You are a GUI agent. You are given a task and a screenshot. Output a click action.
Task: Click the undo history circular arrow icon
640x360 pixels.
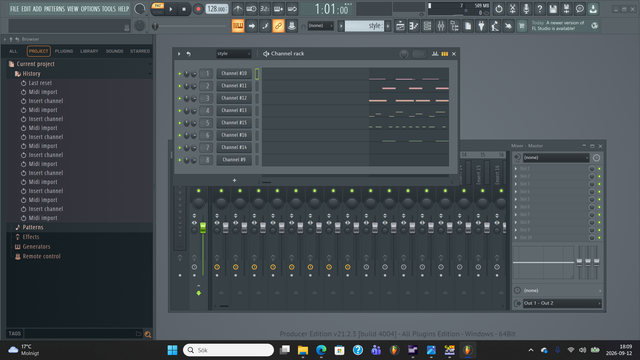coord(499,9)
